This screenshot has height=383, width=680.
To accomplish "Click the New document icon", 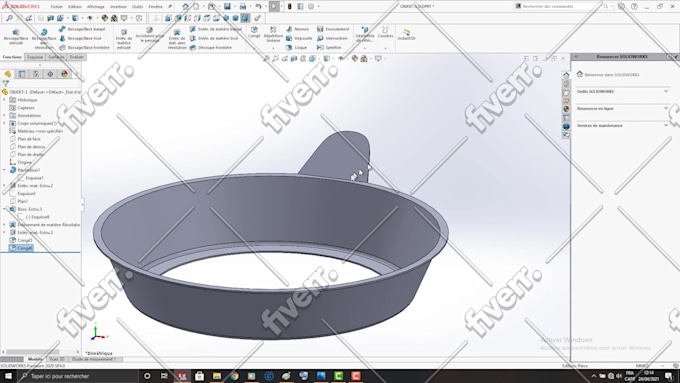I will 196,7.
